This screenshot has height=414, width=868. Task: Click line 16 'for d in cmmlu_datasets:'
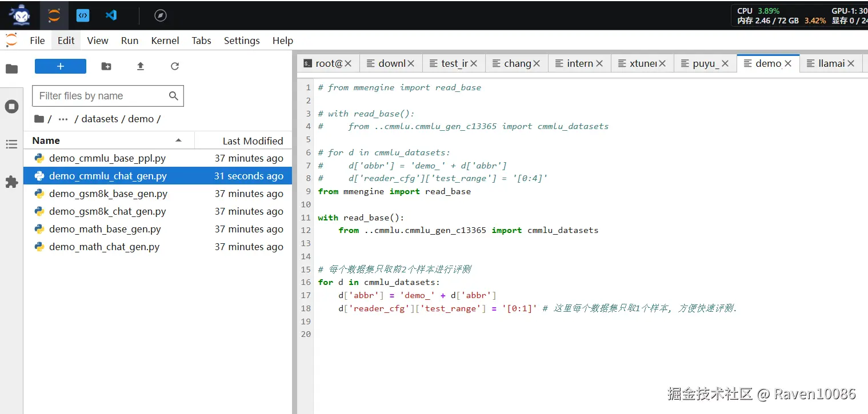coord(379,282)
